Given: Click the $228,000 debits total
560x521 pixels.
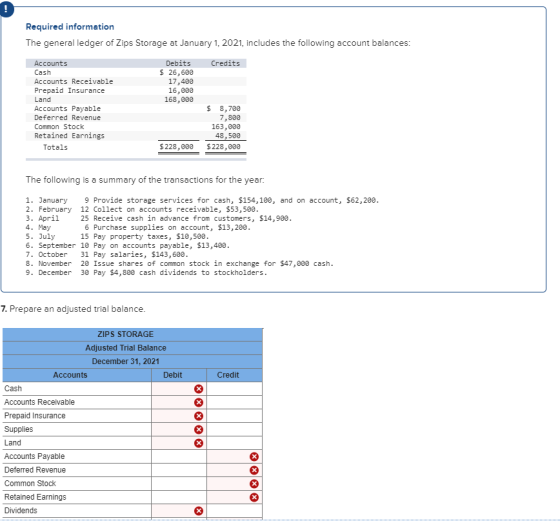Looking at the screenshot, I should click(x=176, y=147).
